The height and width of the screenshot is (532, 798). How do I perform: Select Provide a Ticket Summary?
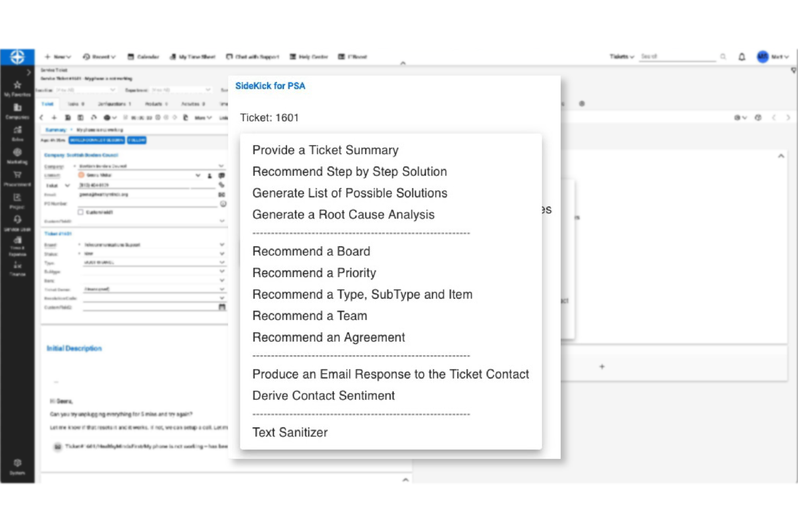tap(325, 150)
